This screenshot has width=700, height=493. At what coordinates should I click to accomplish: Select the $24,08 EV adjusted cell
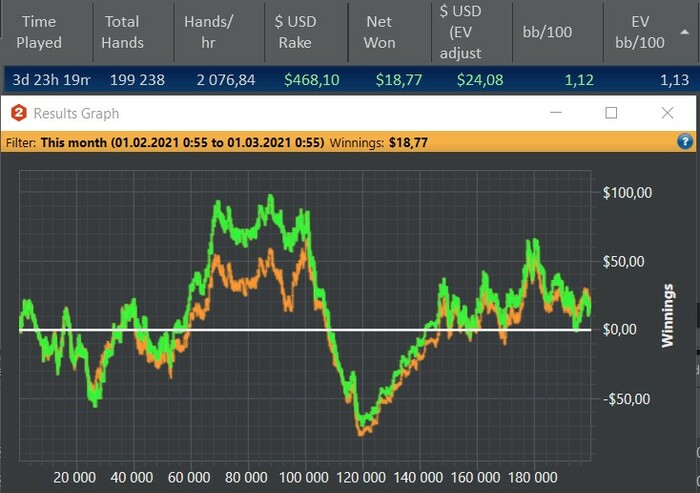(480, 80)
